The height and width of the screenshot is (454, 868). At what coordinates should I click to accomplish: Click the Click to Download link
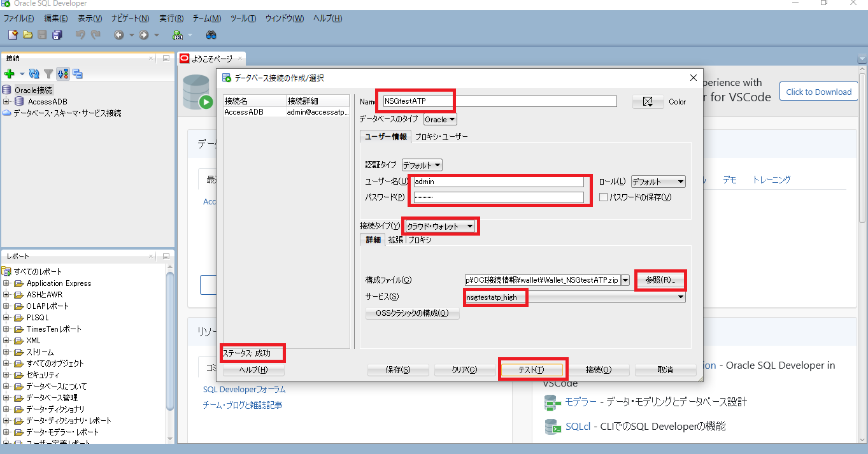click(818, 91)
